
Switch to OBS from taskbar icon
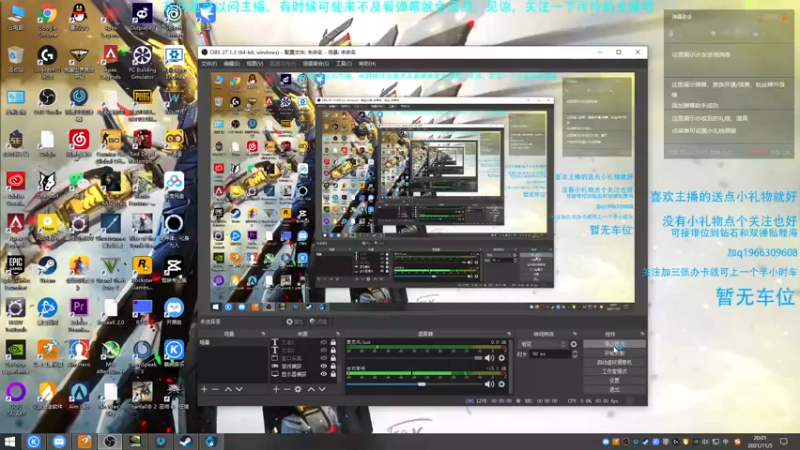(109, 441)
